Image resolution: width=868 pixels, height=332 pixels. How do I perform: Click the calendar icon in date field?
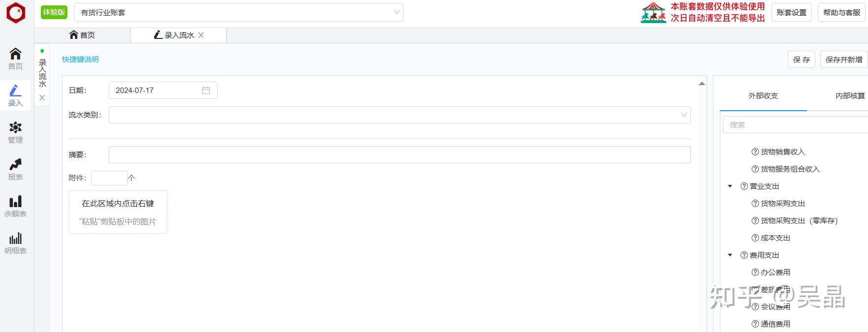pos(206,91)
